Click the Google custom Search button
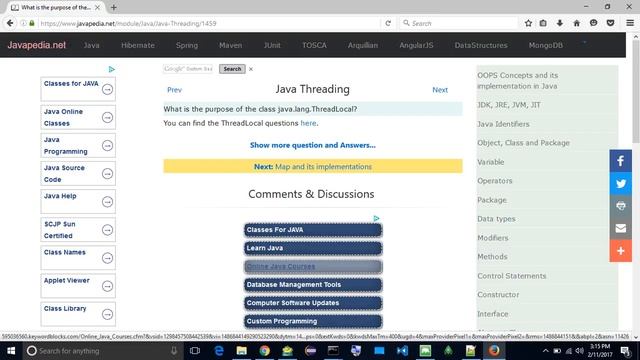This screenshot has width=640, height=360. click(232, 69)
